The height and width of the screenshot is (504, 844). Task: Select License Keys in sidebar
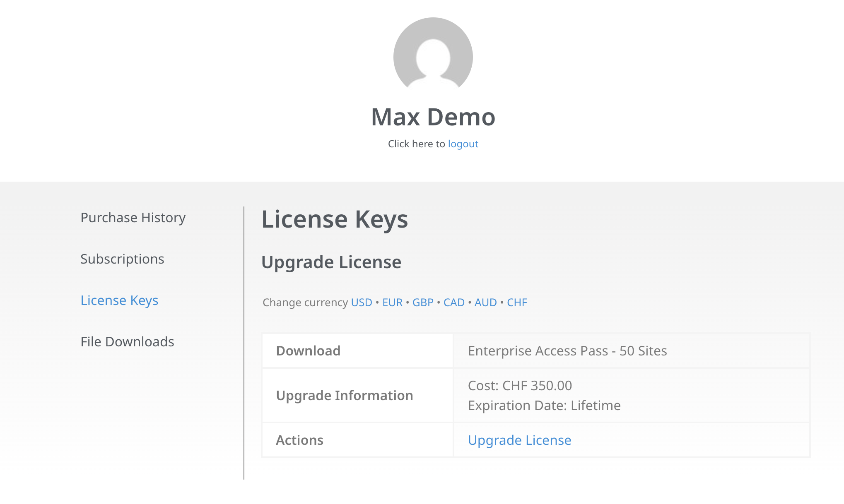[119, 300]
